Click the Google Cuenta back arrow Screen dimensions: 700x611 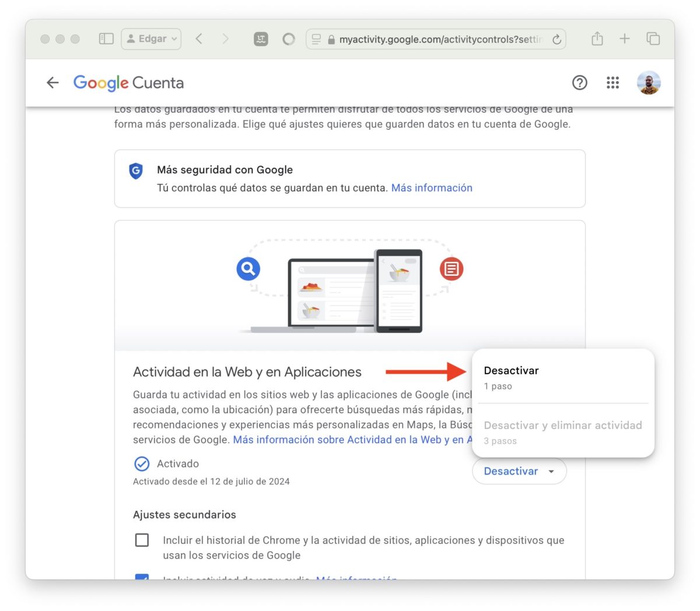52,83
